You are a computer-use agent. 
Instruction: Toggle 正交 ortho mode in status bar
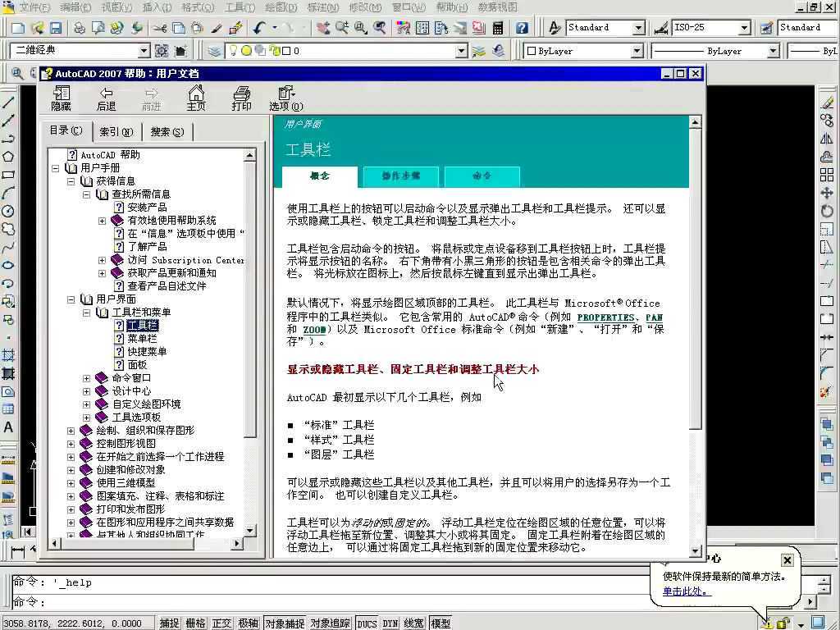click(x=221, y=623)
